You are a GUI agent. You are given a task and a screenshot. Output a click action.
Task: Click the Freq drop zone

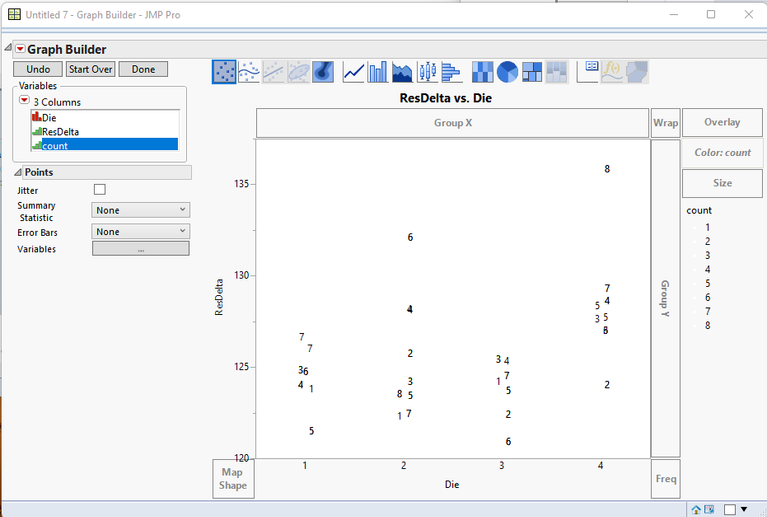[666, 479]
